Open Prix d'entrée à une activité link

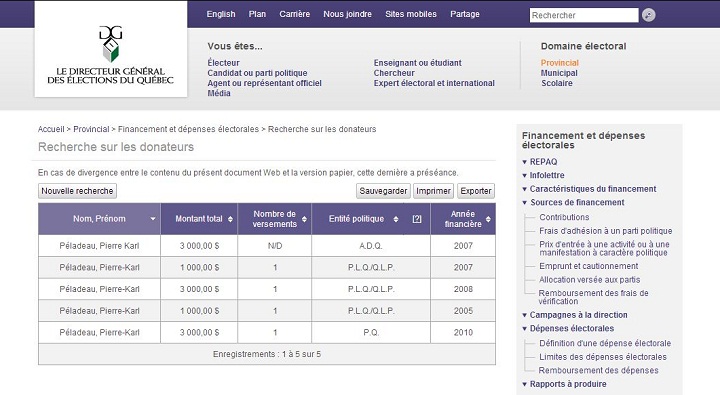click(604, 248)
